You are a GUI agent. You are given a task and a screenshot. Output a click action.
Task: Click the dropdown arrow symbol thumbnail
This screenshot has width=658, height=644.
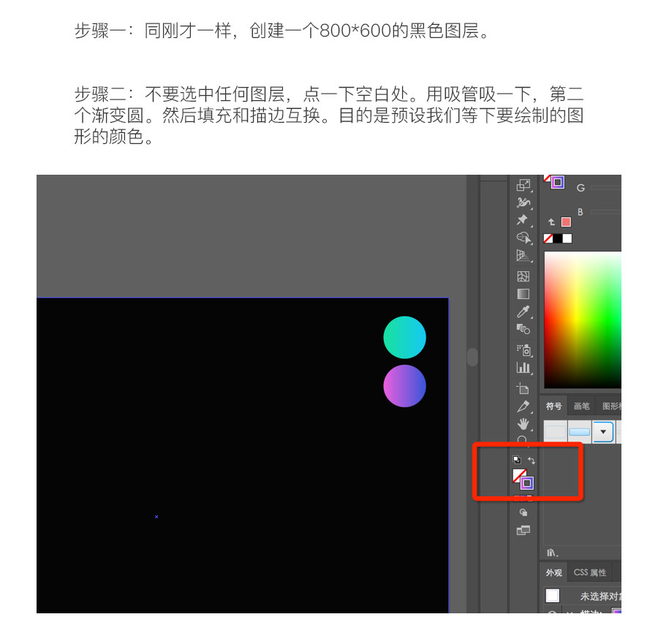tap(603, 432)
